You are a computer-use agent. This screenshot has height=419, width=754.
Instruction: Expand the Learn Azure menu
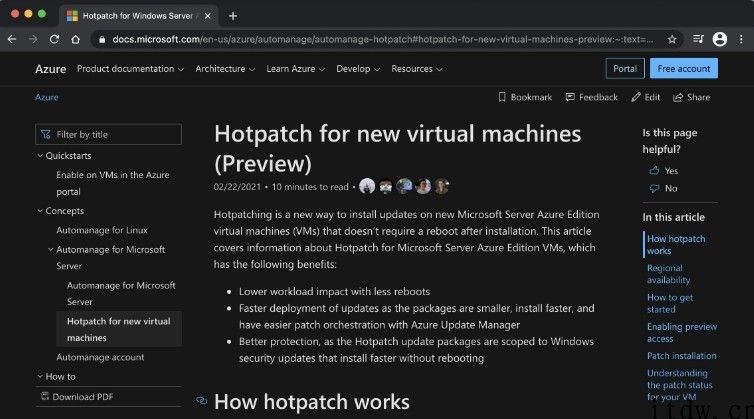[296, 69]
